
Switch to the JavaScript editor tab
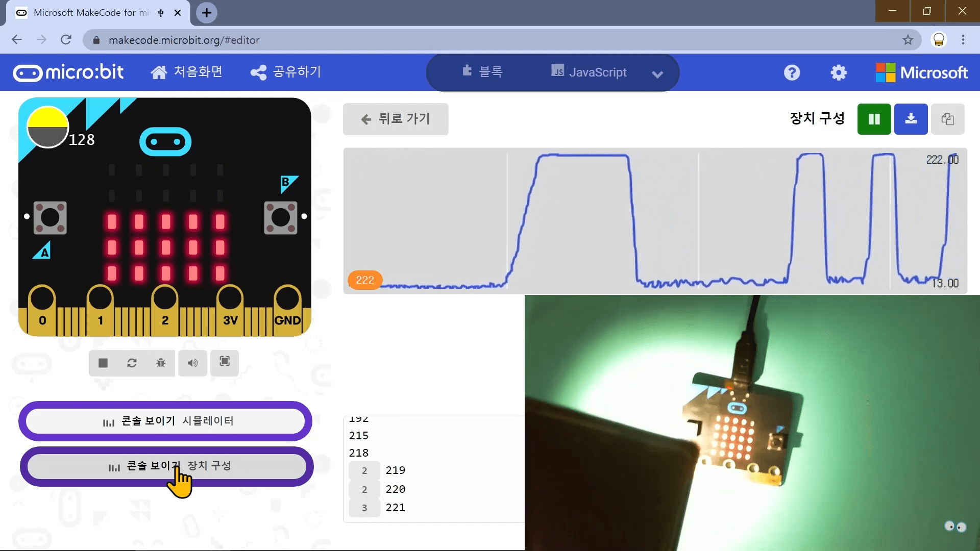tap(589, 72)
